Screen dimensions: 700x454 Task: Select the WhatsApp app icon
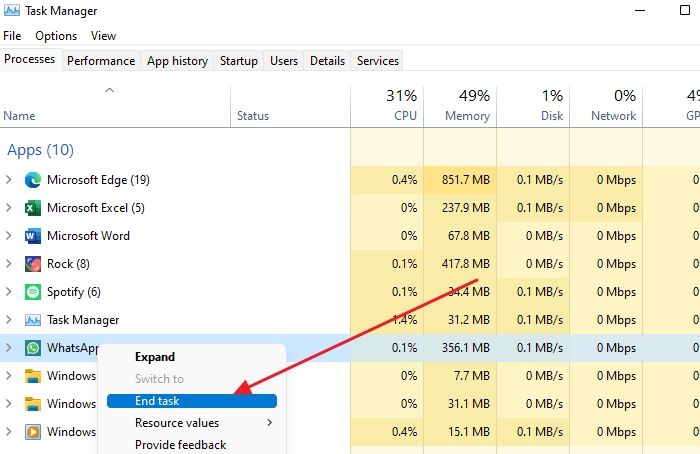pos(33,348)
